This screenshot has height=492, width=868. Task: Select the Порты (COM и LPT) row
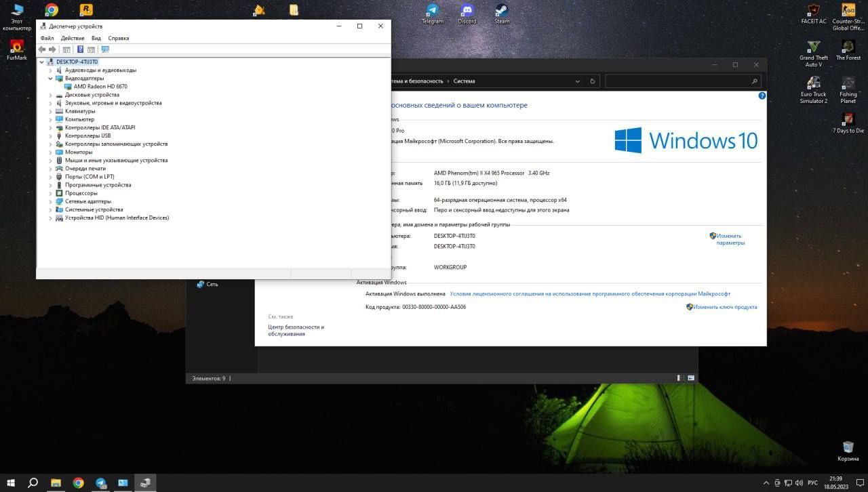[90, 177]
